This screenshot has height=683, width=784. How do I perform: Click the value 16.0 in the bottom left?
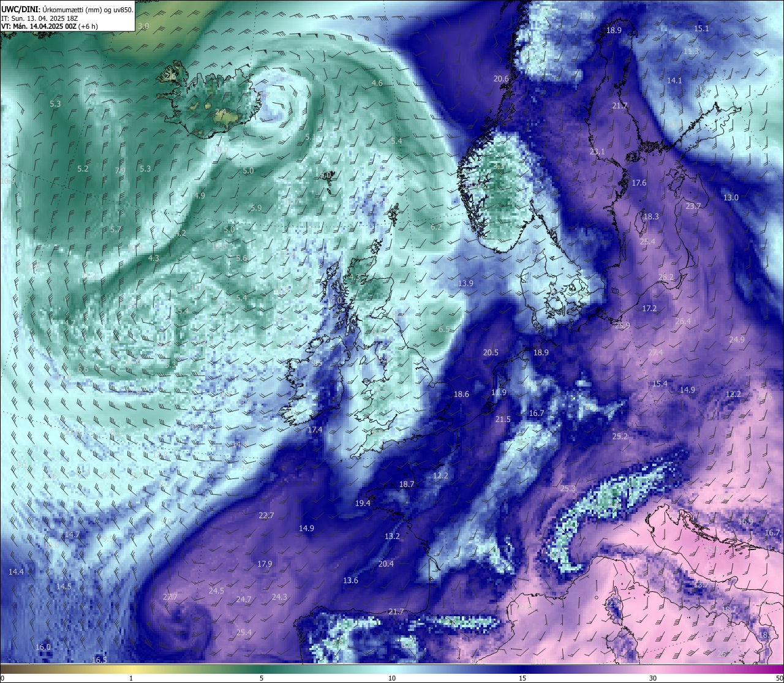pos(43,647)
